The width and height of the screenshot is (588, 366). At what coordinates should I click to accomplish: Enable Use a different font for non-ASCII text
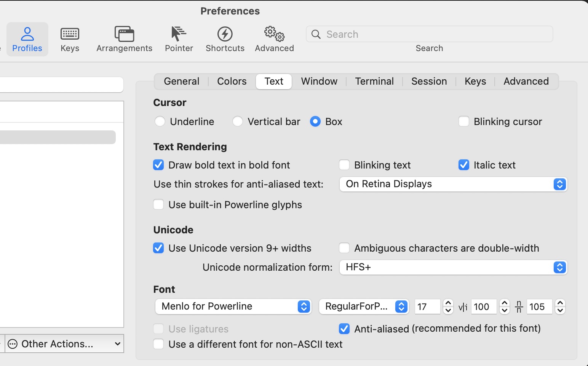pos(158,344)
